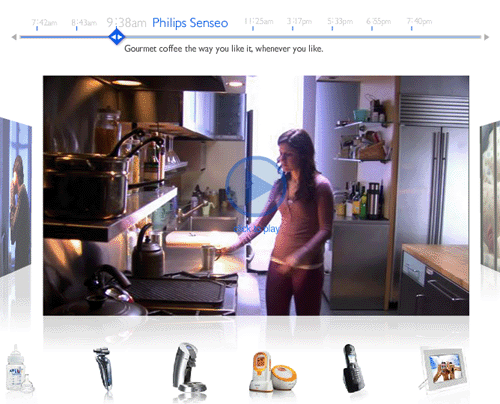The height and width of the screenshot is (404, 500).
Task: Jump to the 8:43am timeline marker
Action: [x=84, y=23]
